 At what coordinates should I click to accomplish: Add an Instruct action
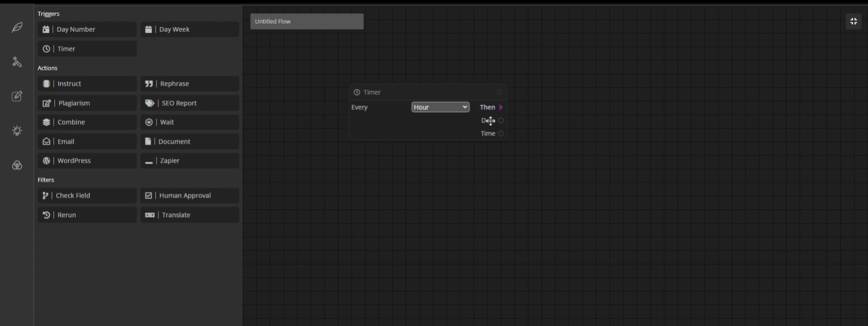87,84
